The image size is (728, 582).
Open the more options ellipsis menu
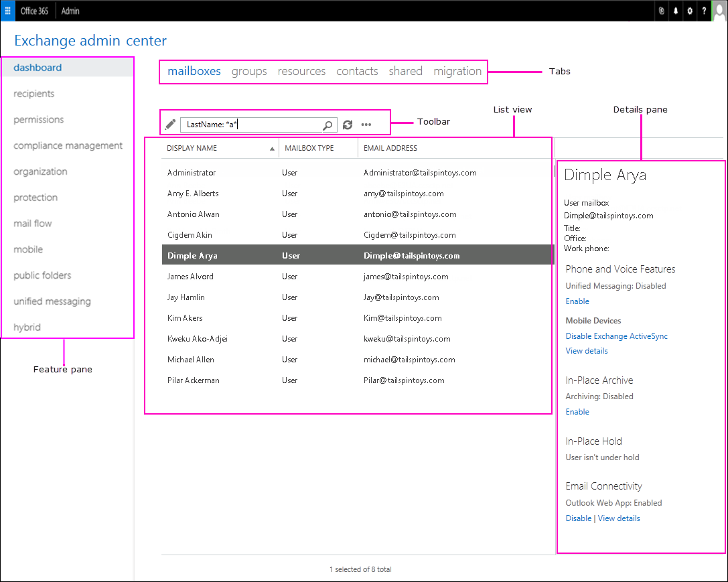pyautogui.click(x=366, y=125)
